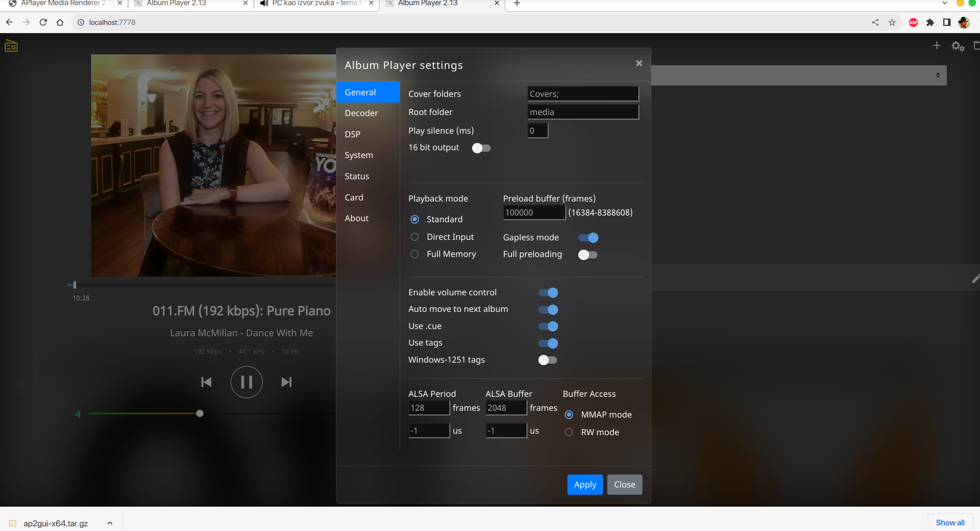The height and width of the screenshot is (531, 980).
Task: Toggle the browser side panel icon
Action: point(947,22)
